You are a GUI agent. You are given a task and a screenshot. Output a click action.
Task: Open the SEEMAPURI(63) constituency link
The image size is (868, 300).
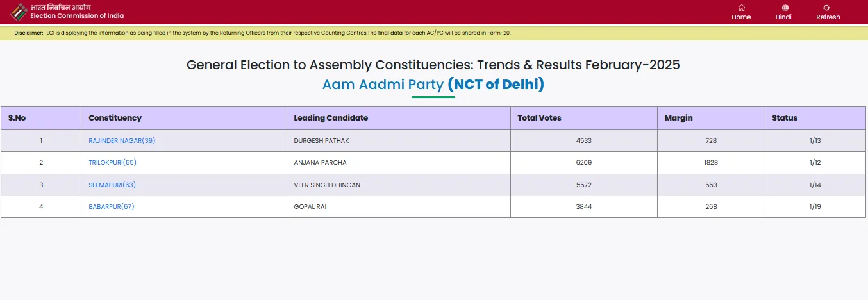(112, 185)
